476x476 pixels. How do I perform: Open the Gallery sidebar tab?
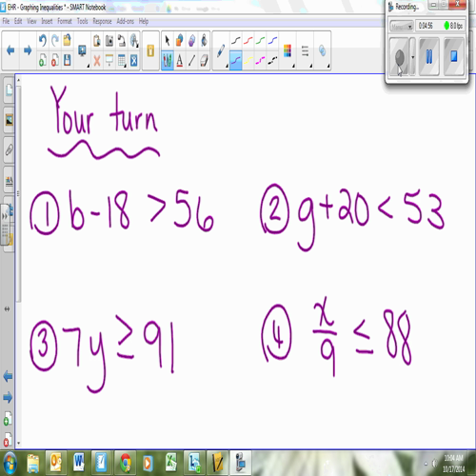pyautogui.click(x=9, y=120)
